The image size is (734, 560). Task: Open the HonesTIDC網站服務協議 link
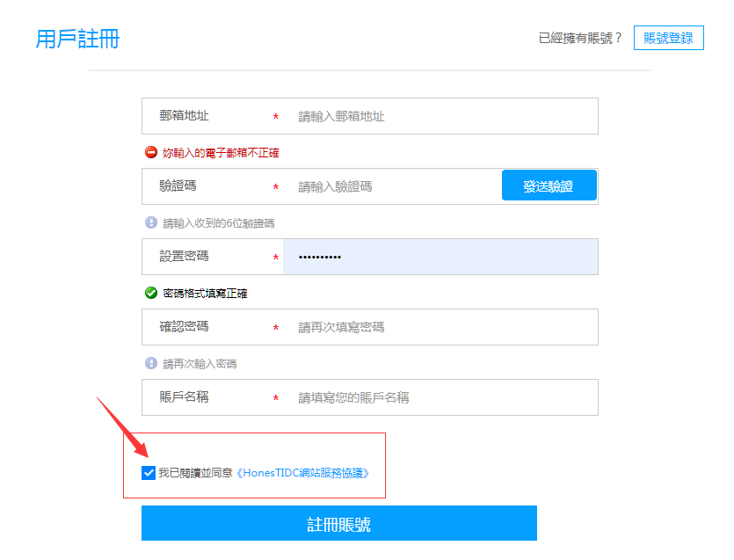coord(302,473)
